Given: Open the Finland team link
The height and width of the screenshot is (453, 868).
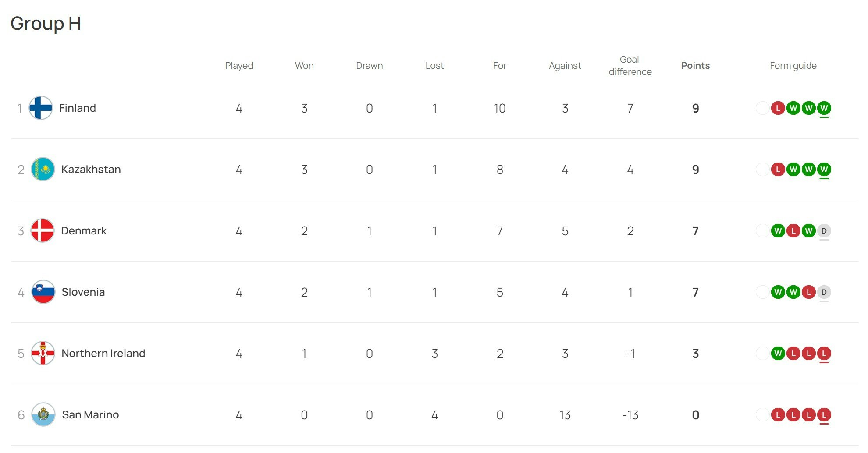Looking at the screenshot, I should point(78,108).
